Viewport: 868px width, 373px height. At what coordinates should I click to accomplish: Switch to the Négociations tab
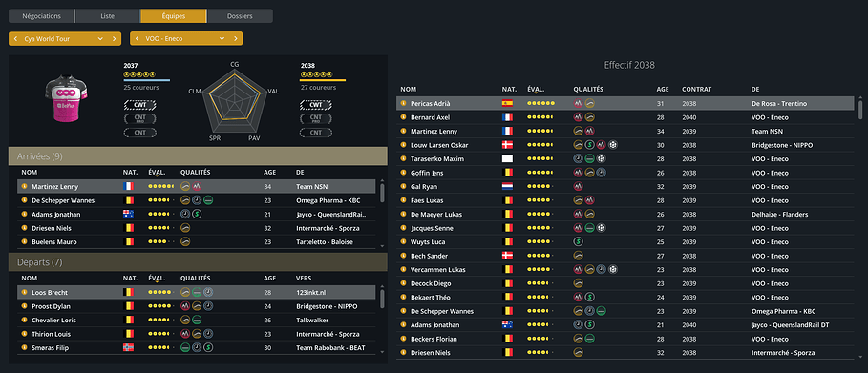click(x=41, y=16)
